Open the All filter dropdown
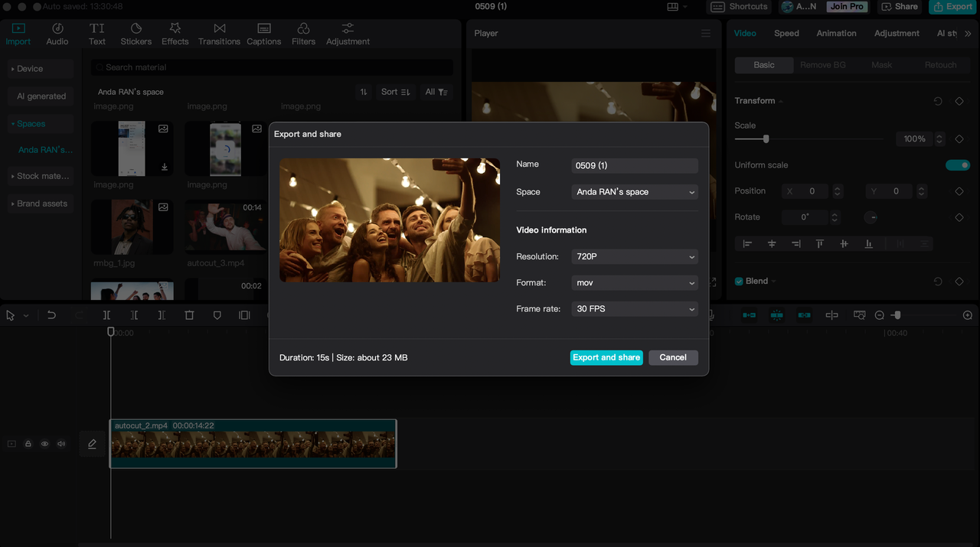 pos(436,92)
